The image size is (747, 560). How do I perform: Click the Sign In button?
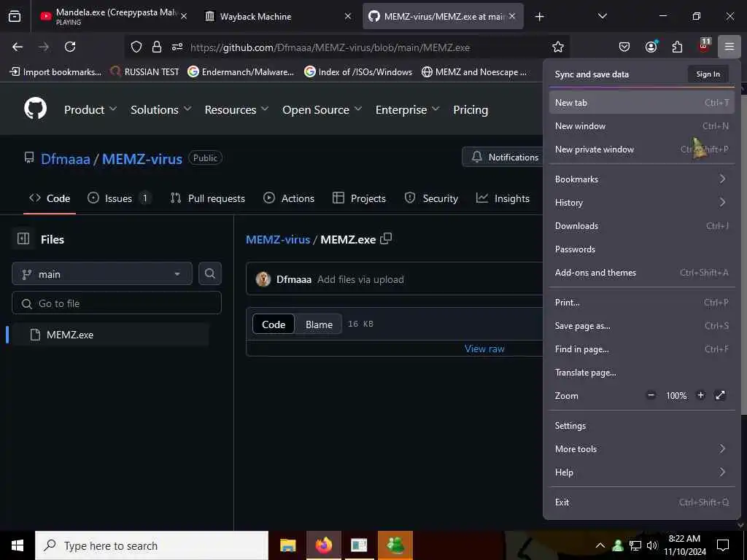708,74
